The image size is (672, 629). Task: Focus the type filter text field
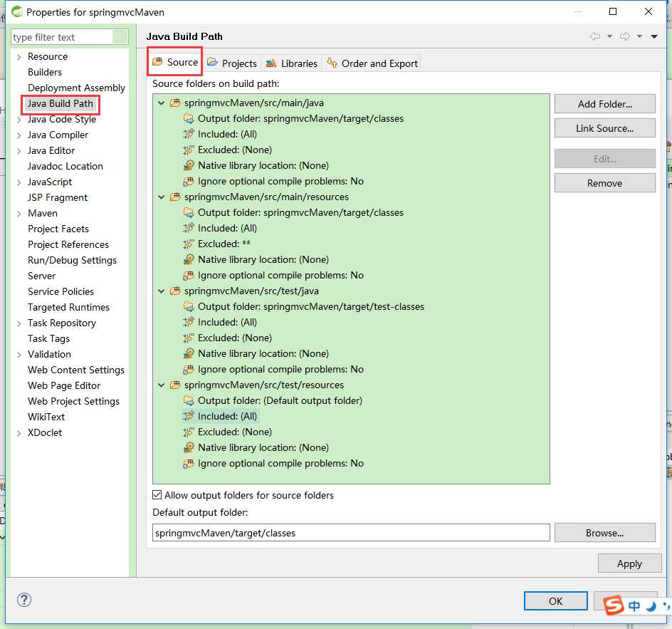[70, 37]
